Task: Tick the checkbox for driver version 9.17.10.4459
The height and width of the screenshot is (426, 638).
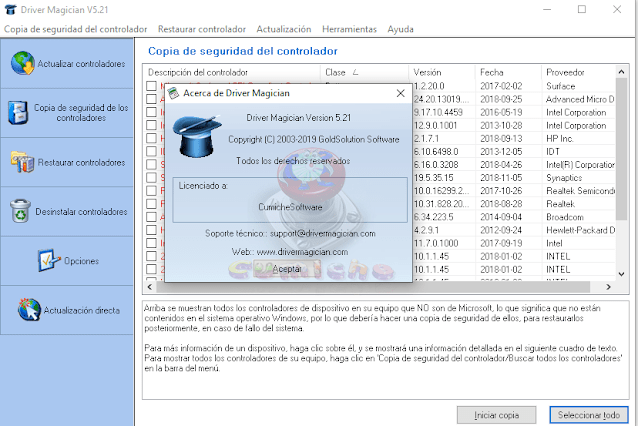Action: [151, 112]
